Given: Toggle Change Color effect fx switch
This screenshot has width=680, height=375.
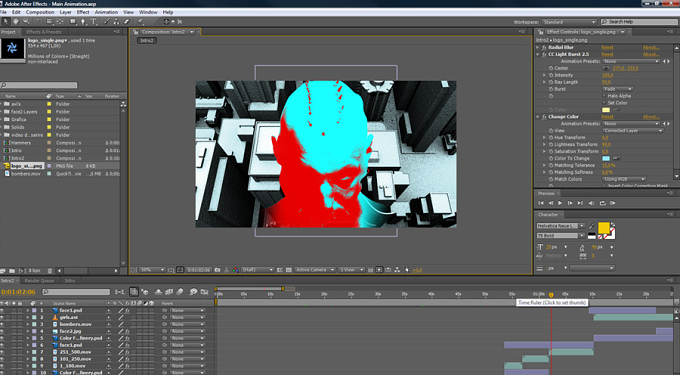Looking at the screenshot, I should pyautogui.click(x=544, y=117).
